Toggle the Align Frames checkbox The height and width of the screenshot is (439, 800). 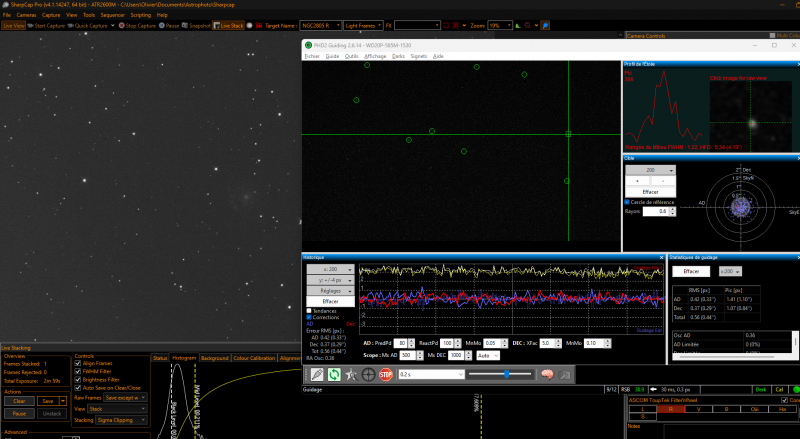click(78, 363)
